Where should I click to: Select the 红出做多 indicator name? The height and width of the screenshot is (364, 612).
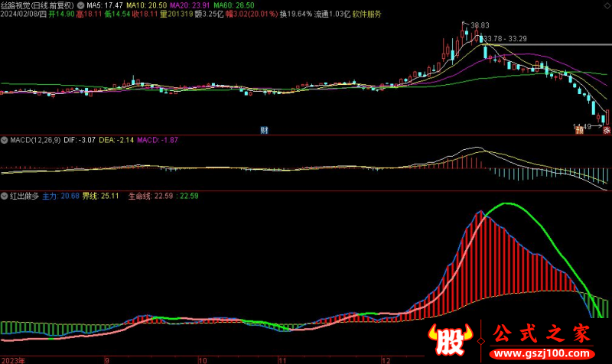click(x=24, y=197)
